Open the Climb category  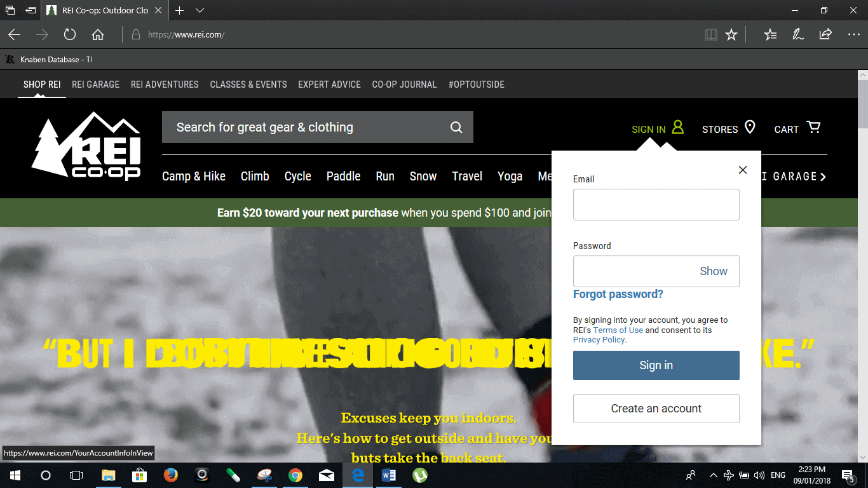tap(255, 176)
